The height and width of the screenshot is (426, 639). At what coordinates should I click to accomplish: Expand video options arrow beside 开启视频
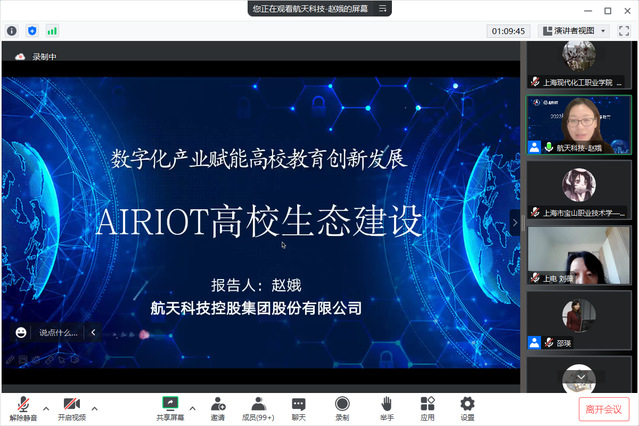tap(95, 408)
